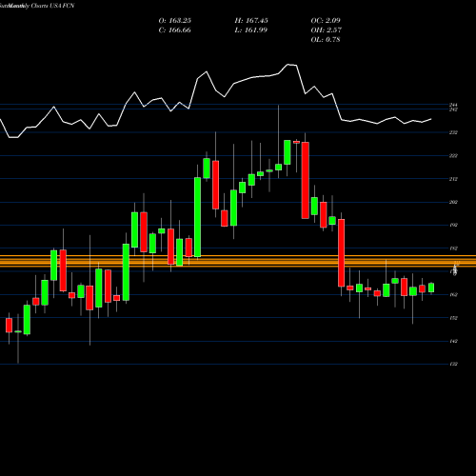Image resolution: width=476 pixels, height=476 pixels.
Task: Click the 244 price axis label
Action: [453, 105]
